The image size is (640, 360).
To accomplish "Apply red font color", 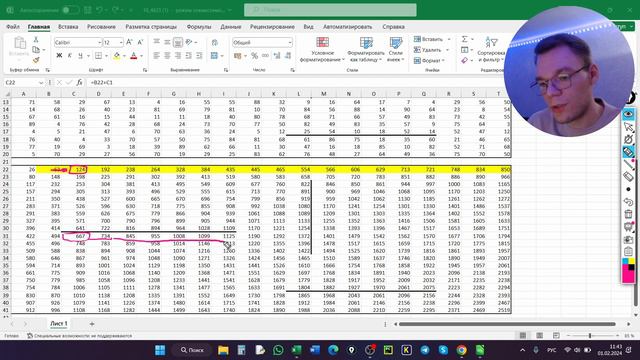I will (133, 56).
